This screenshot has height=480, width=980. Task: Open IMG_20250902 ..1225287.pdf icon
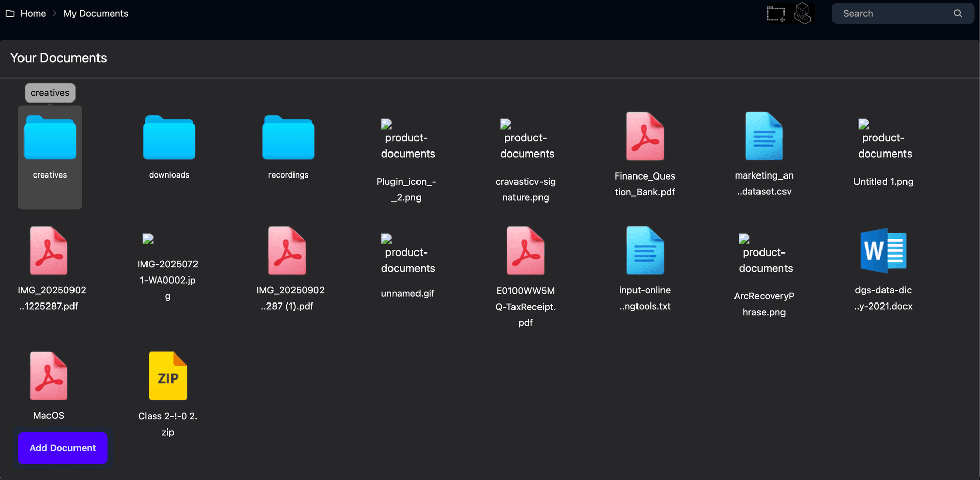[x=48, y=251]
